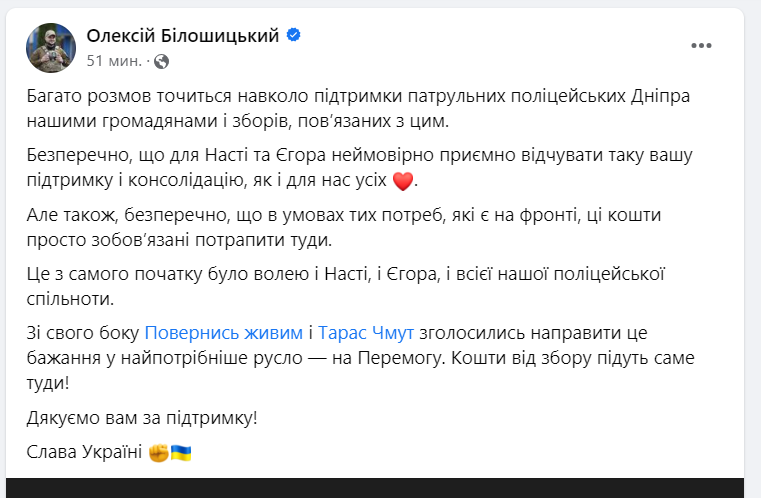Click the globe public-audience icon

point(161,61)
